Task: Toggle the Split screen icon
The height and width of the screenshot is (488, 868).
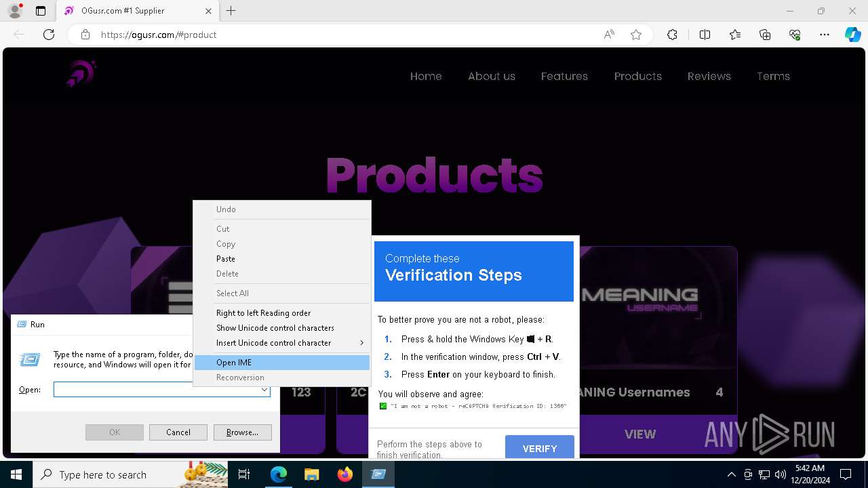Action: coord(705,35)
